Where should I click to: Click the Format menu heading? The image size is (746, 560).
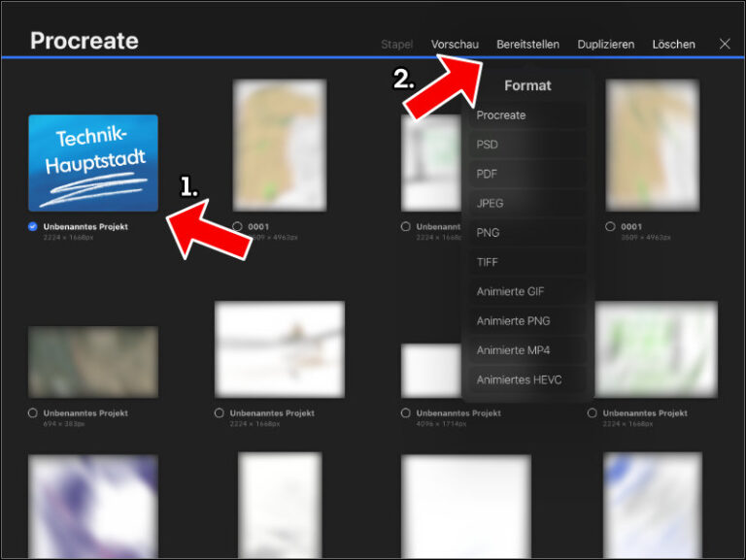527,85
